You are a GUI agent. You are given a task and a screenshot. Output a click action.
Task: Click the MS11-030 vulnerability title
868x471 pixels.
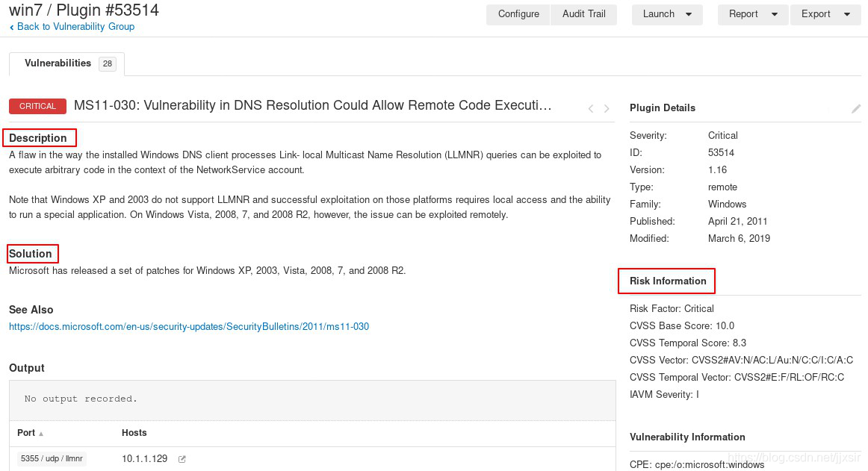tap(313, 105)
